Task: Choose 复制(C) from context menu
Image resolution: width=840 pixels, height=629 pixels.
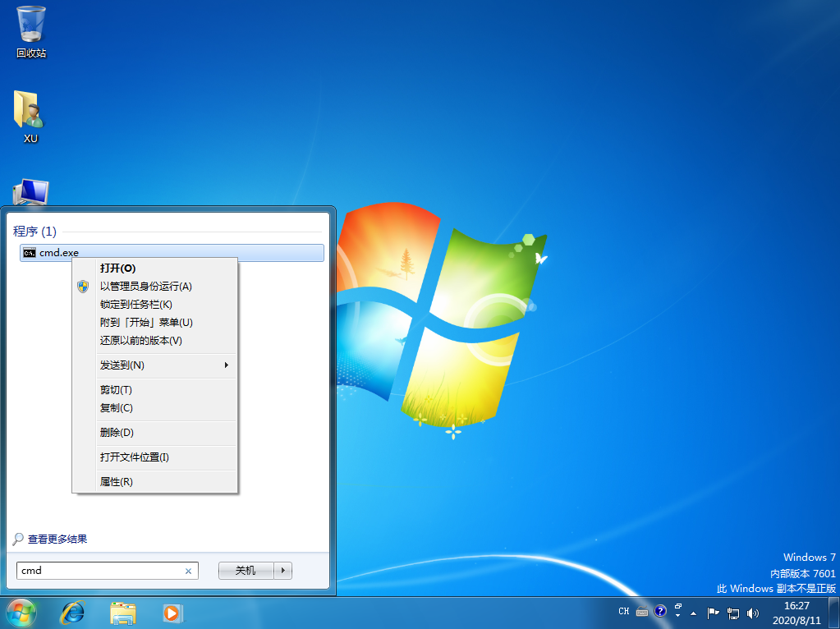Action: (155, 408)
